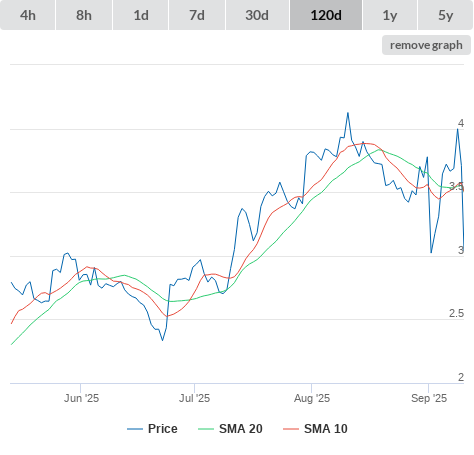Click the remove graph button
The image size is (474, 455).
(426, 45)
